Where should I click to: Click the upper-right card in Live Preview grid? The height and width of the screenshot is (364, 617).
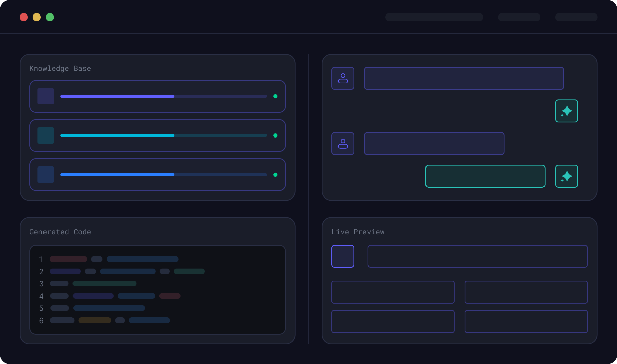click(526, 292)
